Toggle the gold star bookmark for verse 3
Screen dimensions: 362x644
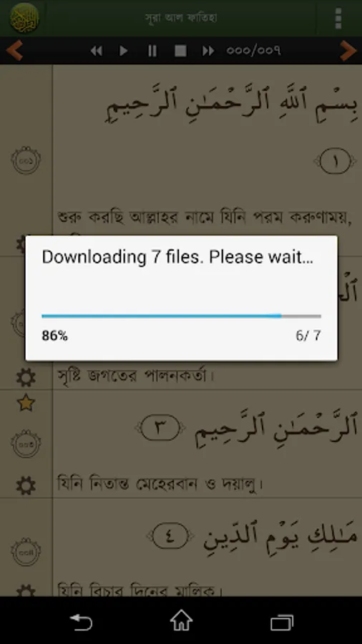coord(26,403)
